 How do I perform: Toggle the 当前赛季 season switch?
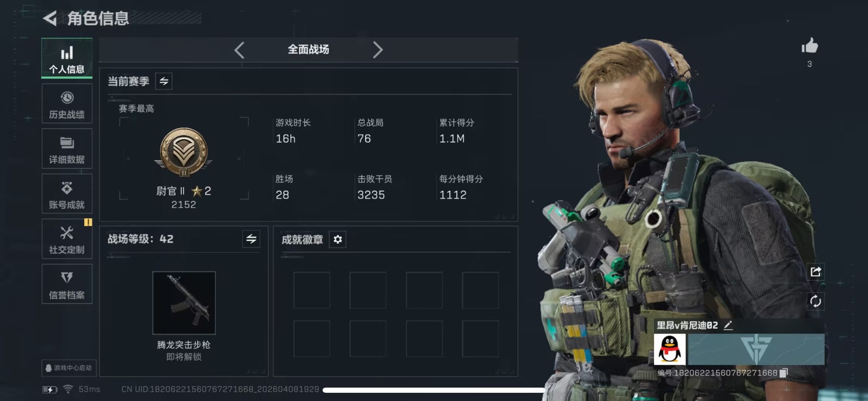point(164,81)
